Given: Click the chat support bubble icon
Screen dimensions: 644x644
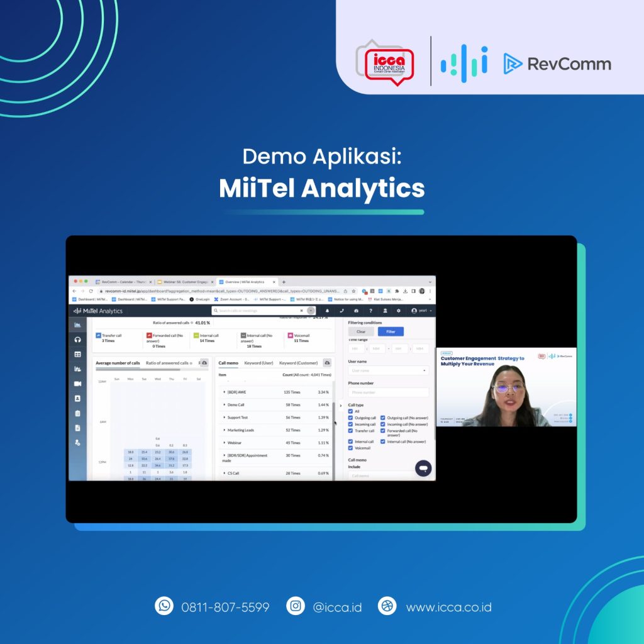Looking at the screenshot, I should [423, 468].
